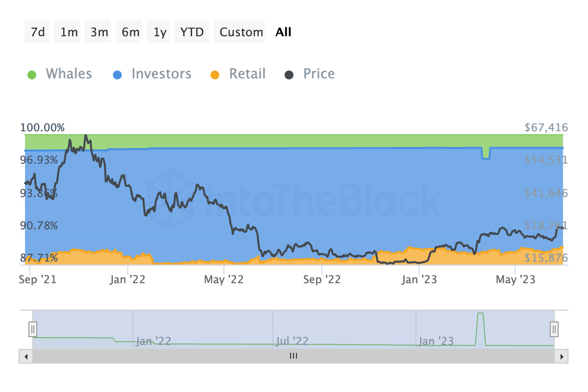Select the 7d time range

pos(38,32)
